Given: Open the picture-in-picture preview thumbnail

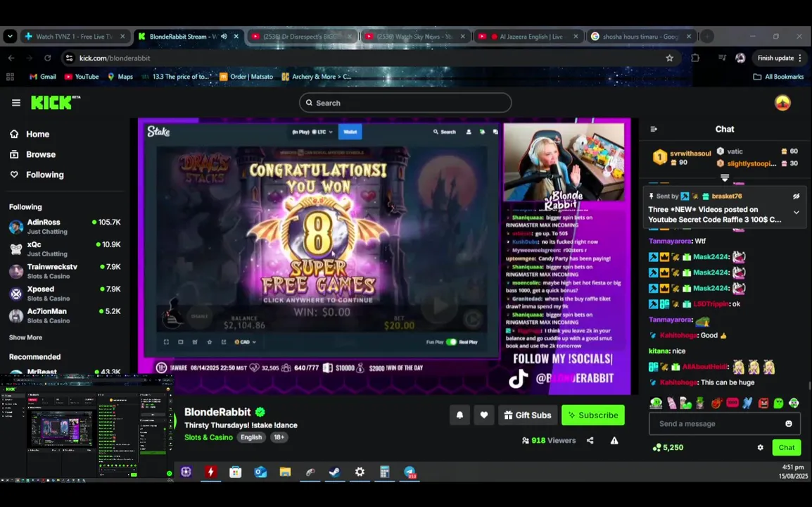Looking at the screenshot, I should coord(87,427).
